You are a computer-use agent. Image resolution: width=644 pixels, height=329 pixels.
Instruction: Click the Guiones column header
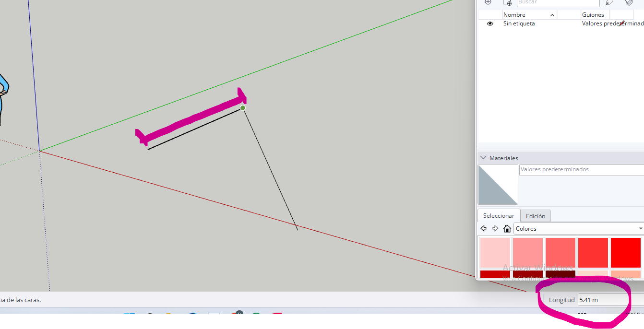(x=594, y=15)
